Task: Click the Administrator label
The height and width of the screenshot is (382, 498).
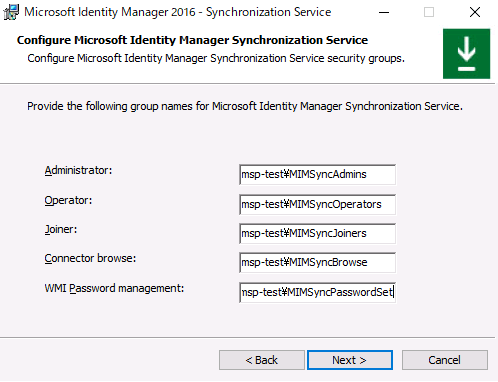Action: [x=78, y=170]
